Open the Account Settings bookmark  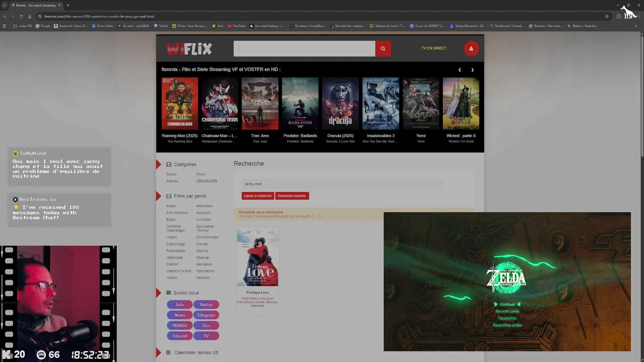(x=267, y=26)
